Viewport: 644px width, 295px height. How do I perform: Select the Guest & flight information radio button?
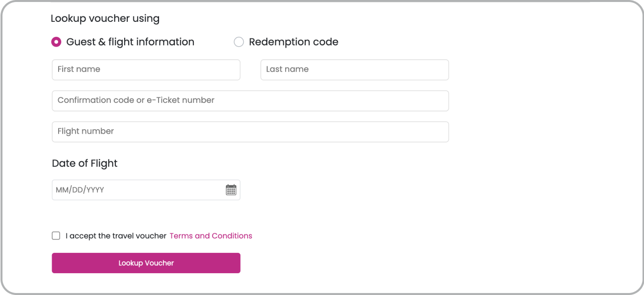56,42
